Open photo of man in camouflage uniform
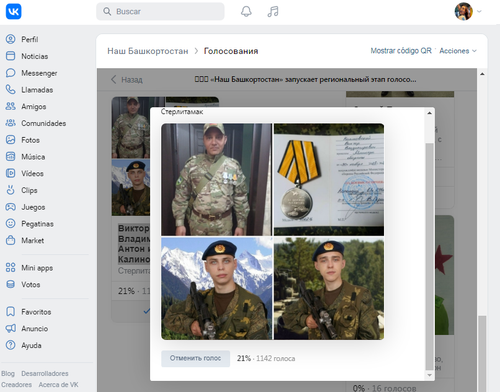 tap(216, 179)
